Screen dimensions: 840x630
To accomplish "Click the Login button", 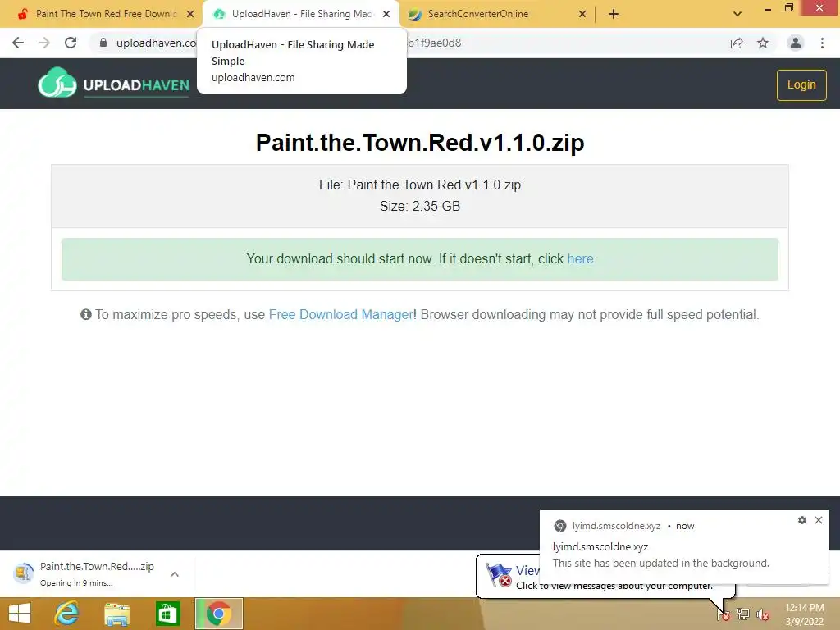I will click(x=801, y=84).
